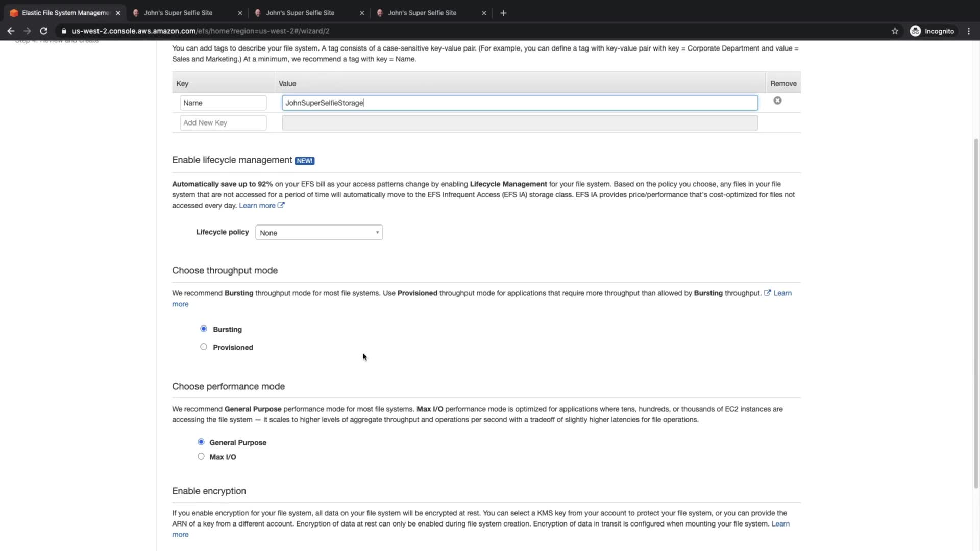Image resolution: width=980 pixels, height=551 pixels.
Task: Close the Elastic File System tab
Action: pos(118,13)
